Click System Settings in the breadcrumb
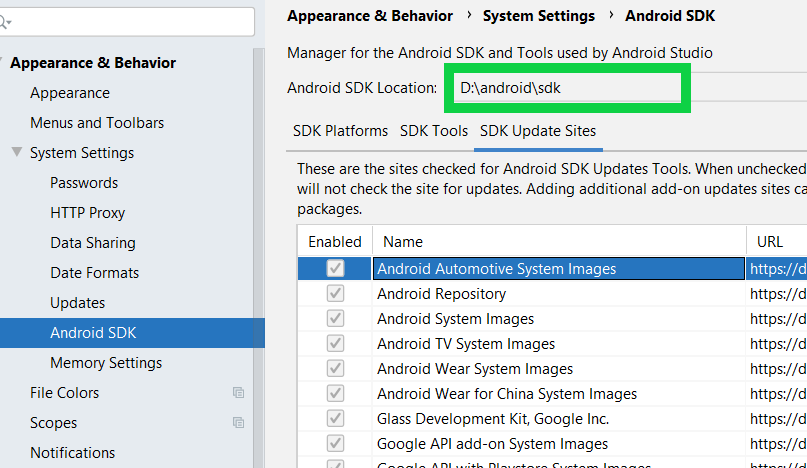 [538, 16]
